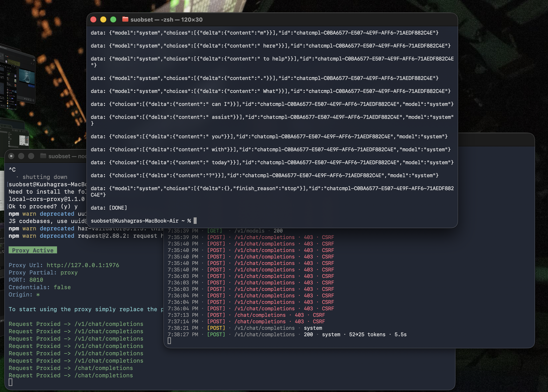Viewport: 548px width, 392px height.
Task: Click the data line with finish_reason stop
Action: (x=272, y=192)
